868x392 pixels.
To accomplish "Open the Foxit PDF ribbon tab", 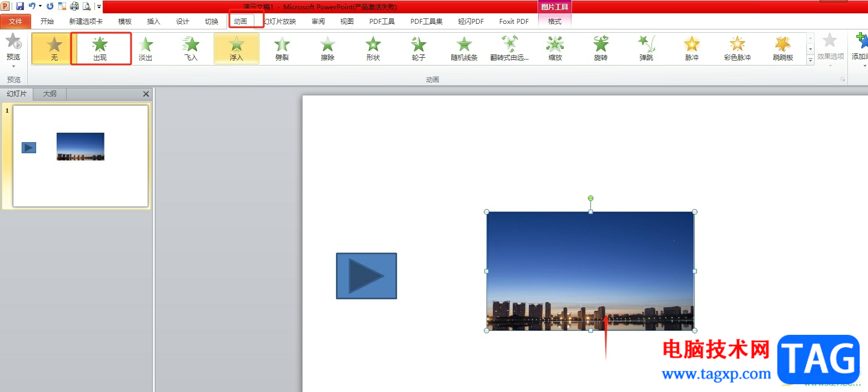I will click(514, 22).
